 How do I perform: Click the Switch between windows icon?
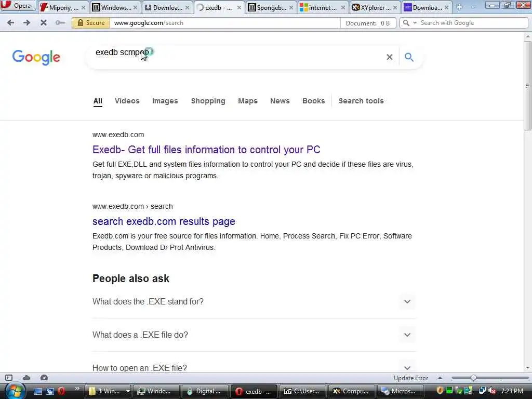(49, 391)
